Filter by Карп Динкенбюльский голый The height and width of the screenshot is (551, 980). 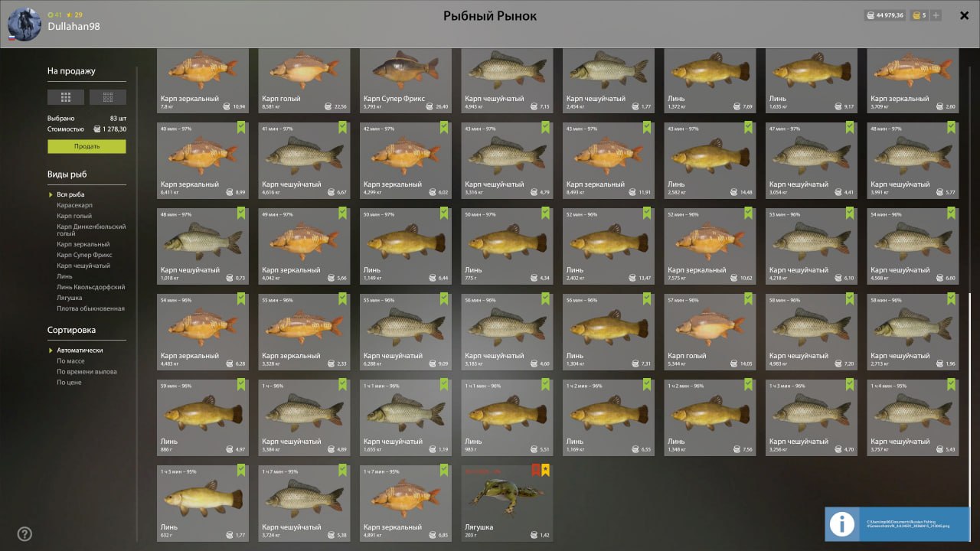[91, 230]
